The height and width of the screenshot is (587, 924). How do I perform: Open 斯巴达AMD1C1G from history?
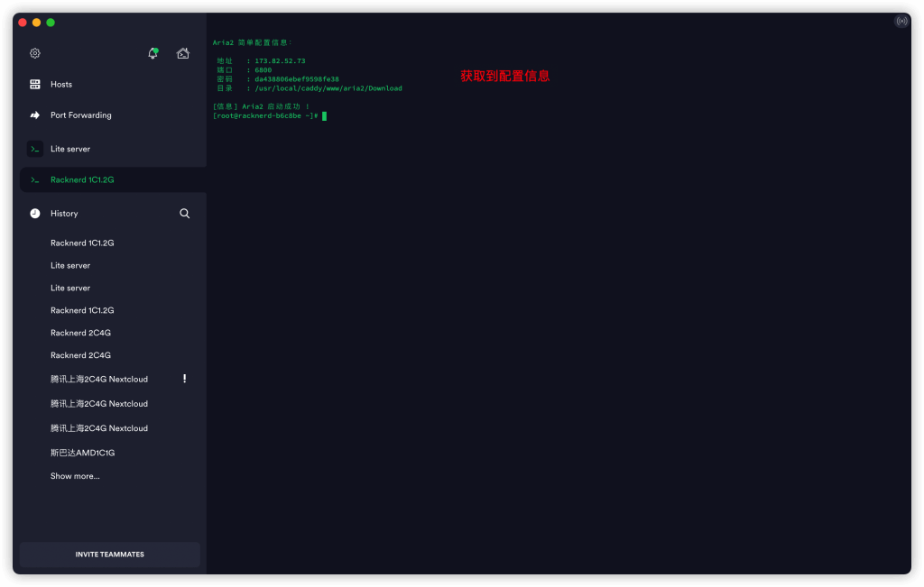point(83,453)
